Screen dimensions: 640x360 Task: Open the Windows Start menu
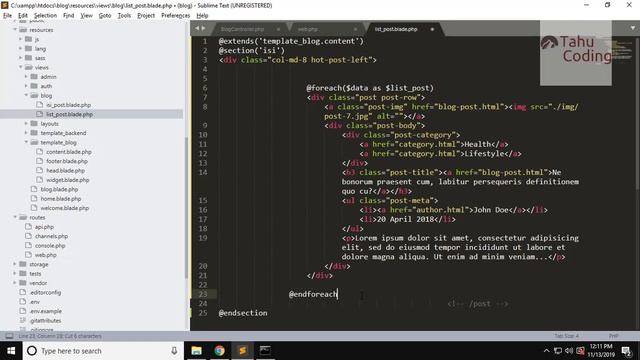click(x=11, y=351)
